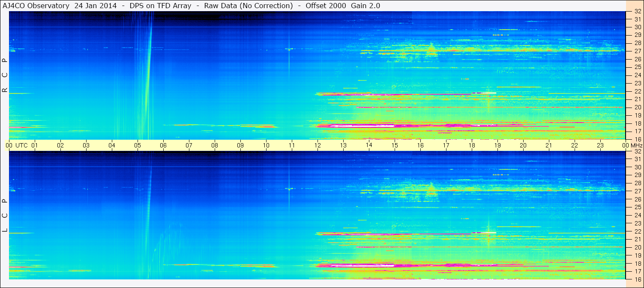The height and width of the screenshot is (288, 644).
Task: Select the 20 hour tick on the time axis
Action: click(x=523, y=146)
